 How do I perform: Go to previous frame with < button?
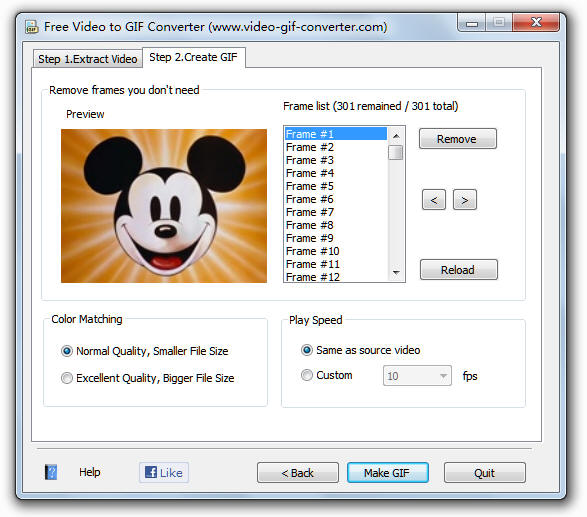(x=434, y=200)
